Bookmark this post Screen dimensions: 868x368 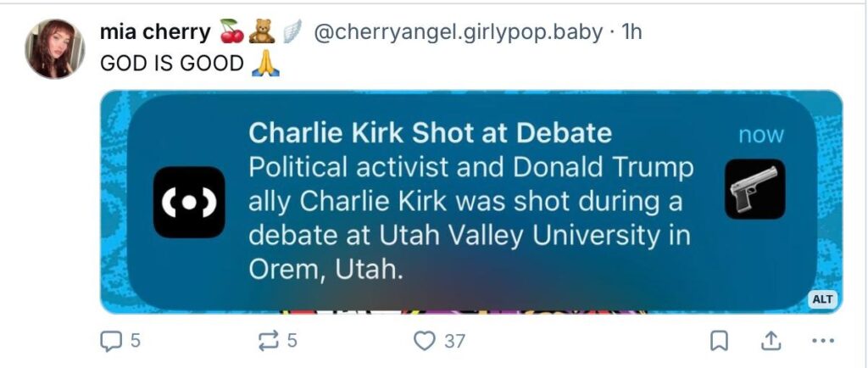click(719, 342)
